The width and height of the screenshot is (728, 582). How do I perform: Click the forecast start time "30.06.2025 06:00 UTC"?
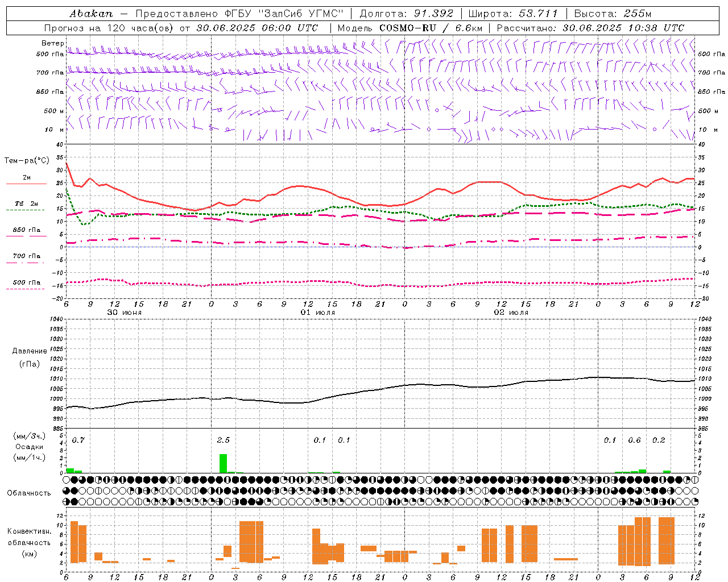click(x=257, y=28)
